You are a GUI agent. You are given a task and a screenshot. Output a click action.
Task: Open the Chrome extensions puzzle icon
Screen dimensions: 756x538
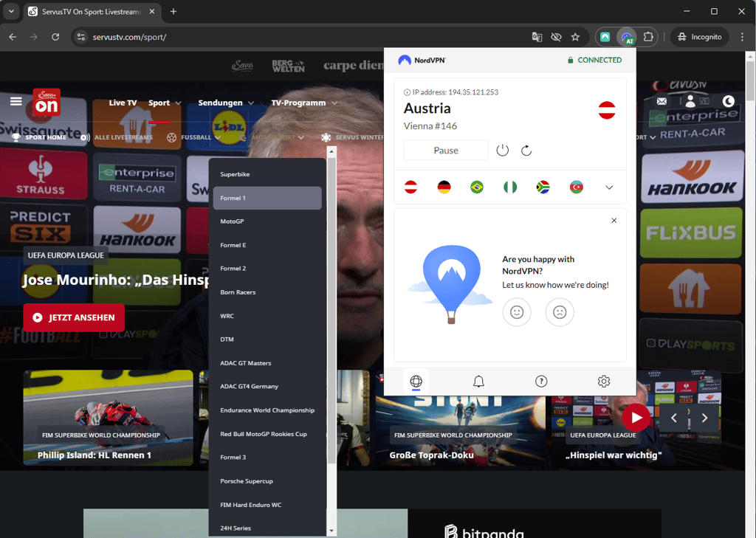[648, 37]
